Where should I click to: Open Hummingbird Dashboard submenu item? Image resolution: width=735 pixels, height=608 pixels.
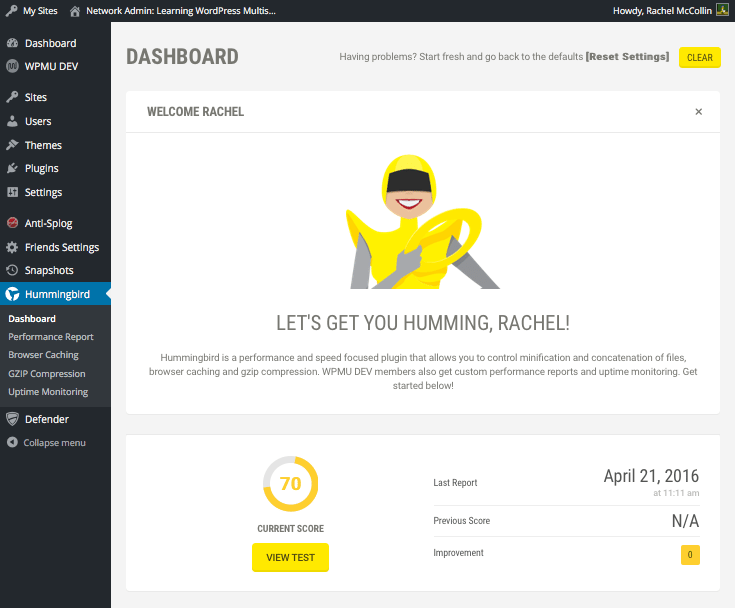32,319
